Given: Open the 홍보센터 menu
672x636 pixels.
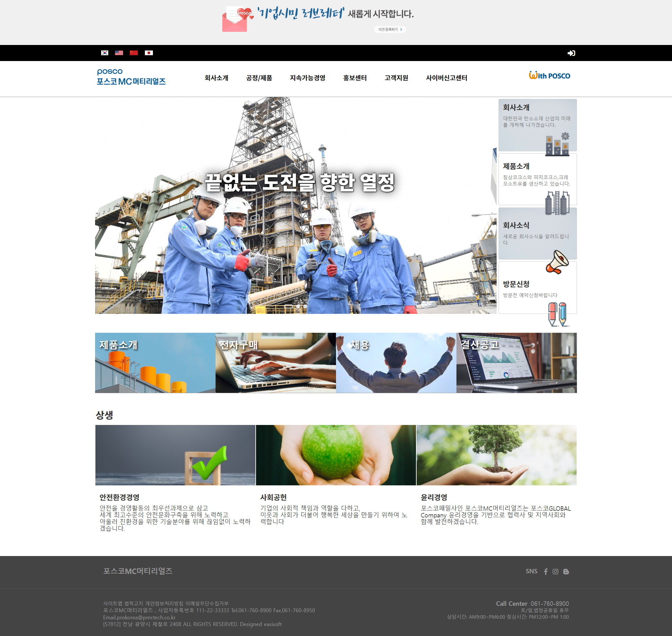Looking at the screenshot, I should point(355,78).
